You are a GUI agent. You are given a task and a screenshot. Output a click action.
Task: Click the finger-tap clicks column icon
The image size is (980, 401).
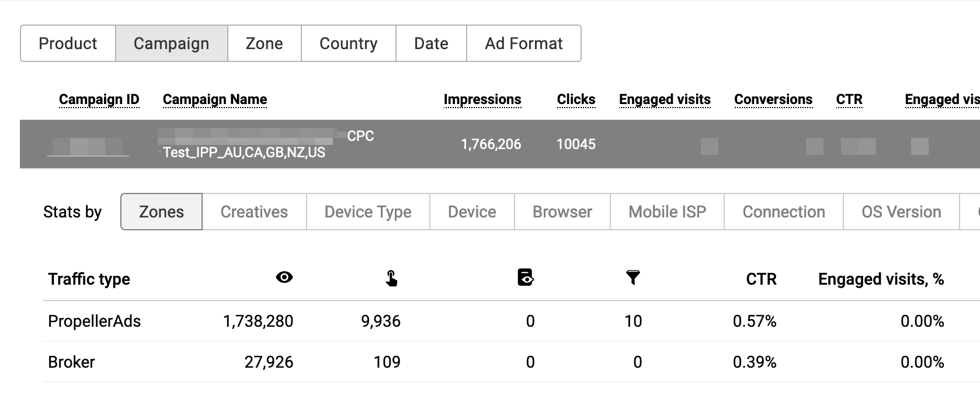pos(391,279)
